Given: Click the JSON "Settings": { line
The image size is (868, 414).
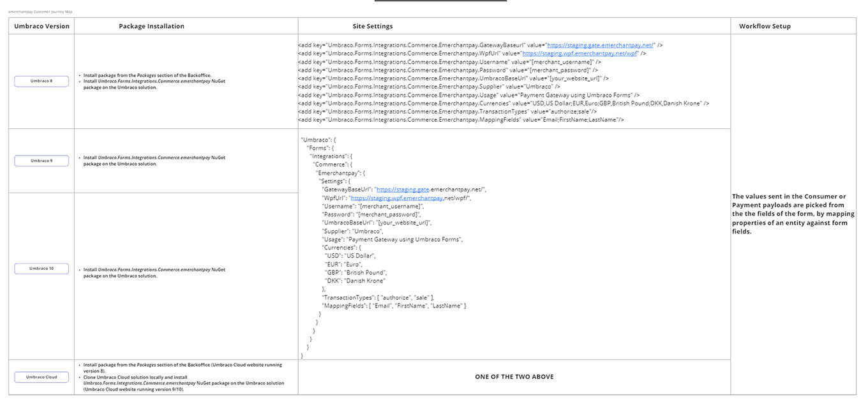Looking at the screenshot, I should coord(335,181).
